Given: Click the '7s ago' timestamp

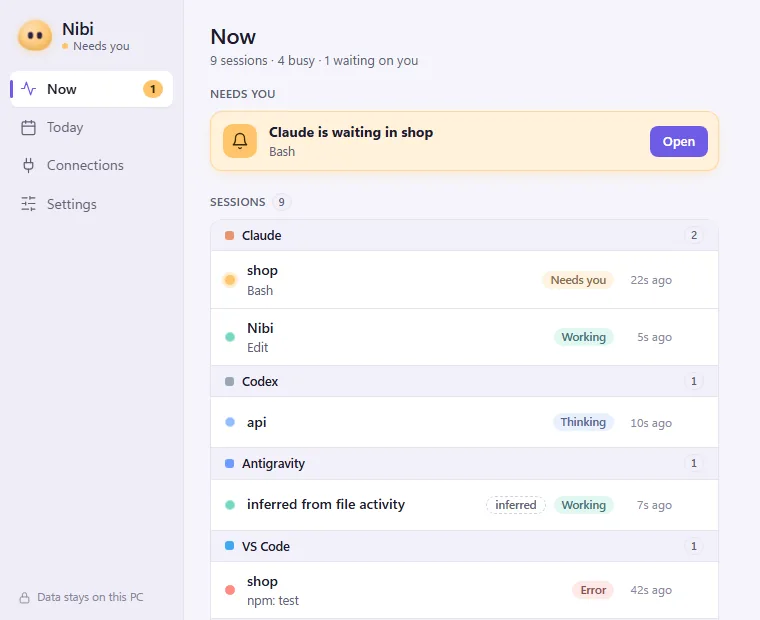Looking at the screenshot, I should pos(654,505).
